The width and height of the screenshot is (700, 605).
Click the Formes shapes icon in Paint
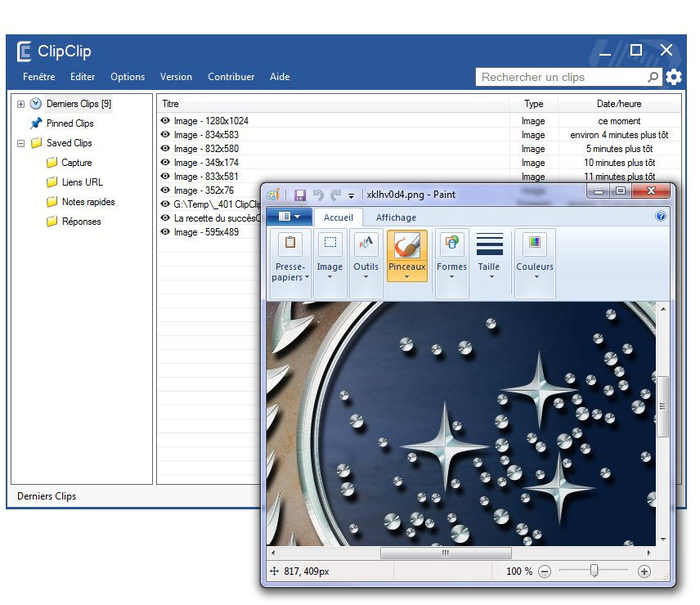(451, 244)
